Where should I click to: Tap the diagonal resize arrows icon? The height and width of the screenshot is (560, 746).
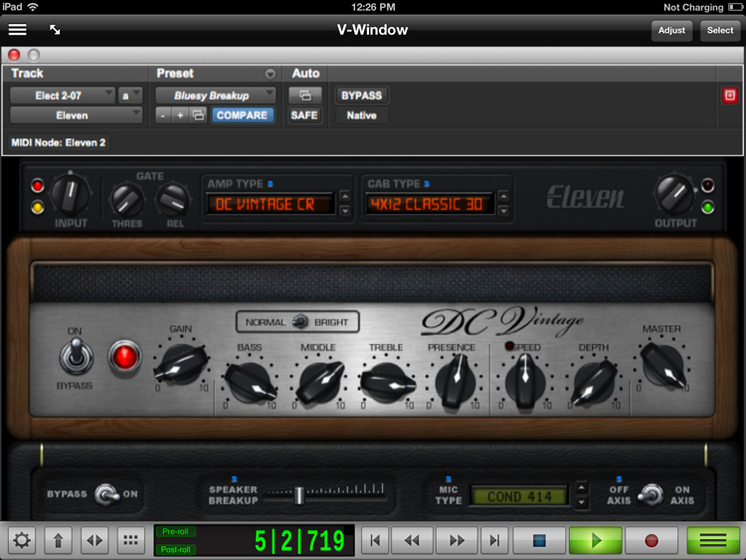55,30
